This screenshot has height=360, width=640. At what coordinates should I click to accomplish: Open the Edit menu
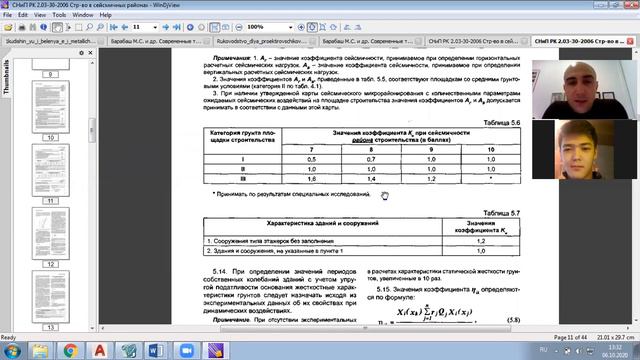(x=22, y=15)
